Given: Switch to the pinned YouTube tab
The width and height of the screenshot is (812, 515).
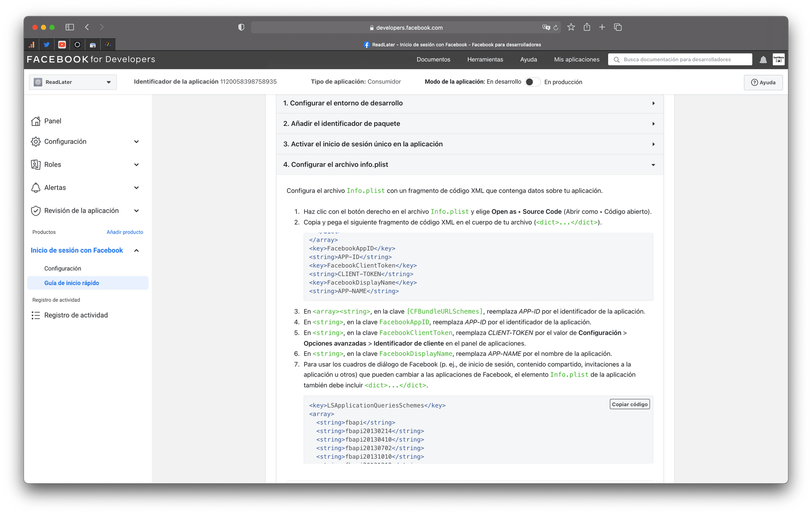Looking at the screenshot, I should tap(62, 45).
